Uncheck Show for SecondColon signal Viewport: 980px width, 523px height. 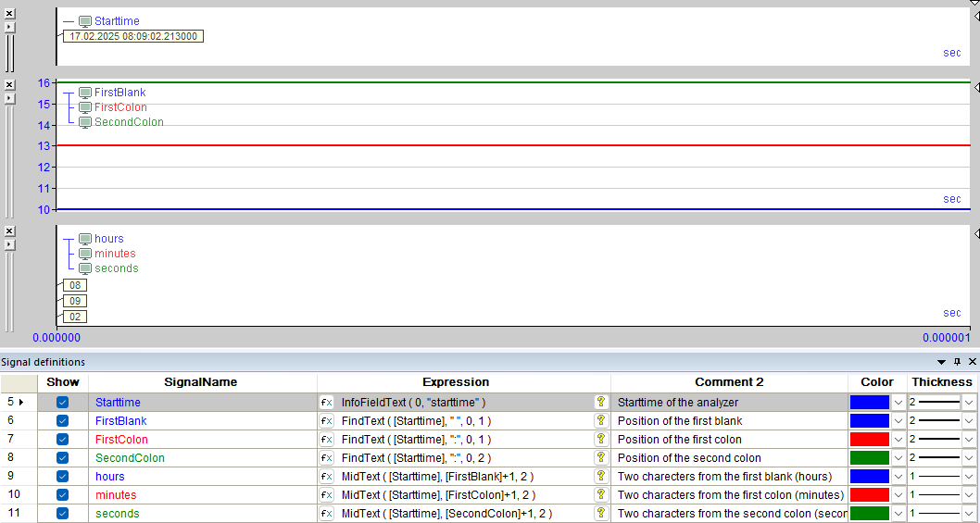tap(62, 458)
